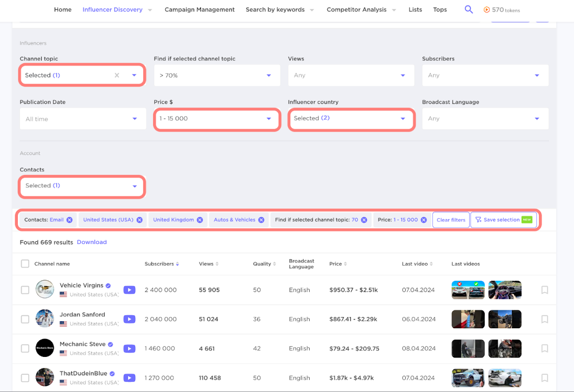
Task: Open the Campaign Management menu item
Action: tap(199, 10)
